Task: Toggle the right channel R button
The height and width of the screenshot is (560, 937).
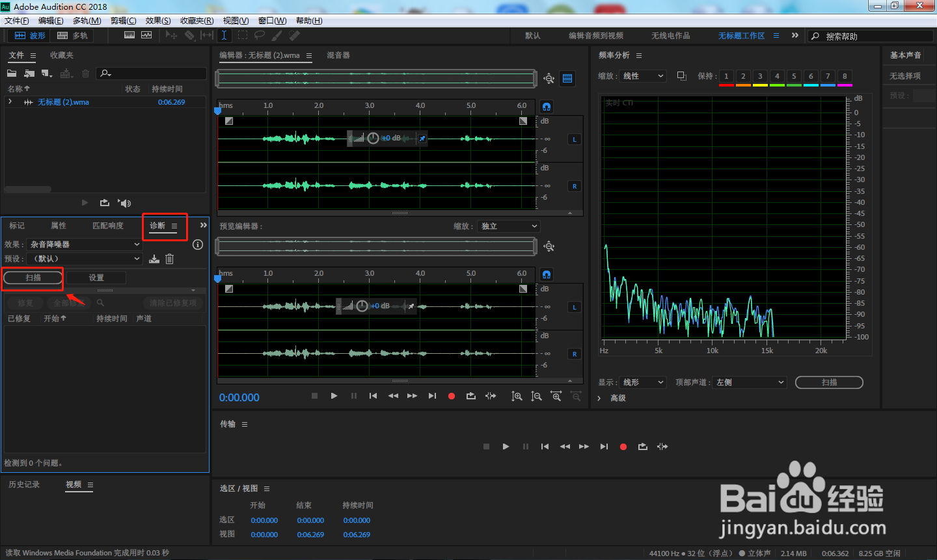Action: click(x=575, y=186)
